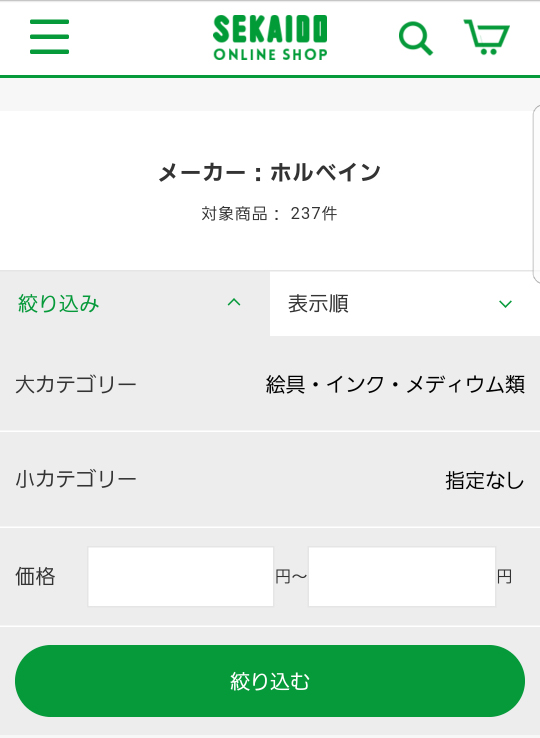
Task: Click the 絞り込み tab label
Action: pyautogui.click(x=58, y=304)
